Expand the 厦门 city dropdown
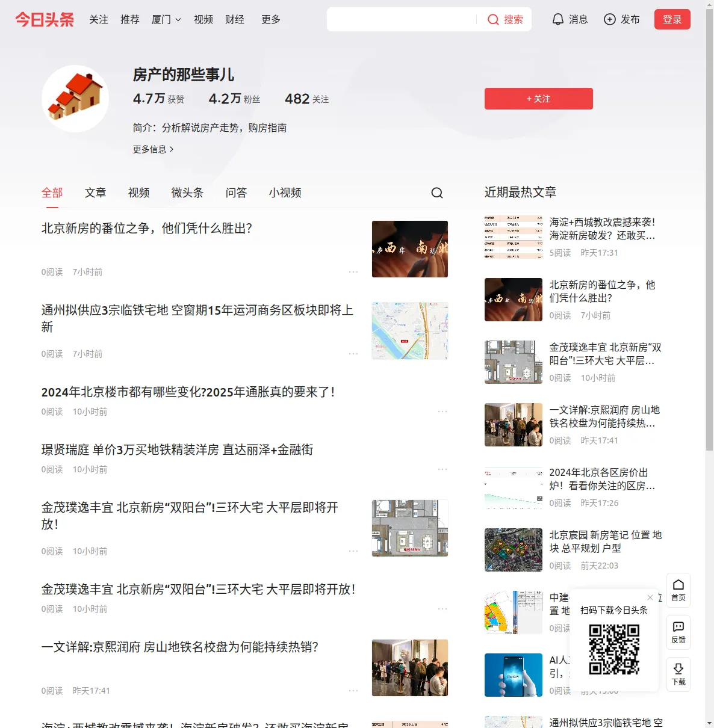The height and width of the screenshot is (728, 714). coord(166,19)
